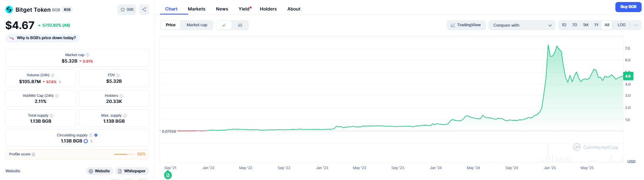Open Market cap info tooltip icon
Image resolution: width=644 pixels, height=180 pixels.
pos(88,55)
